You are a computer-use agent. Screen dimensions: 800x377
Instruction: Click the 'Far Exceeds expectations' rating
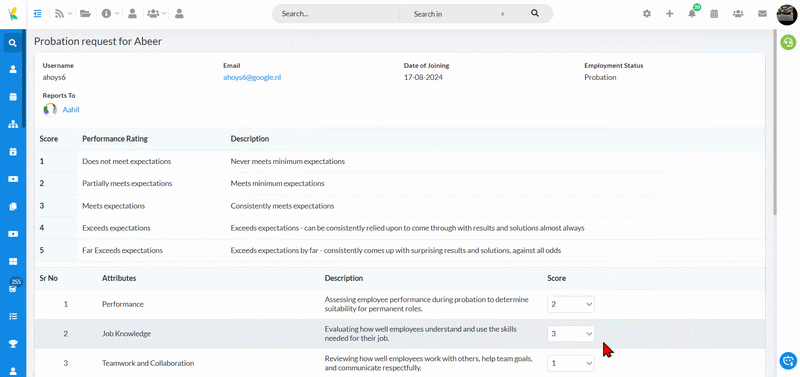122,250
